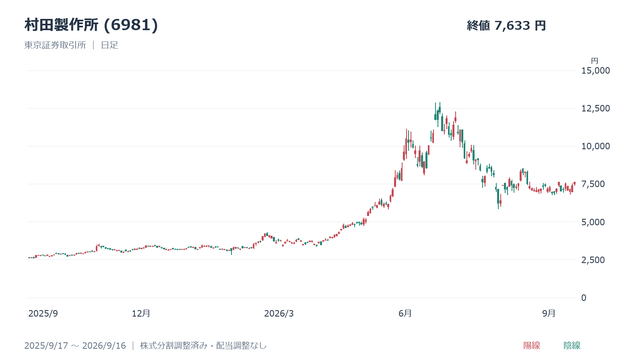Click the 12,500 y-axis label
This screenshot has width=644, height=362.
tap(596, 108)
